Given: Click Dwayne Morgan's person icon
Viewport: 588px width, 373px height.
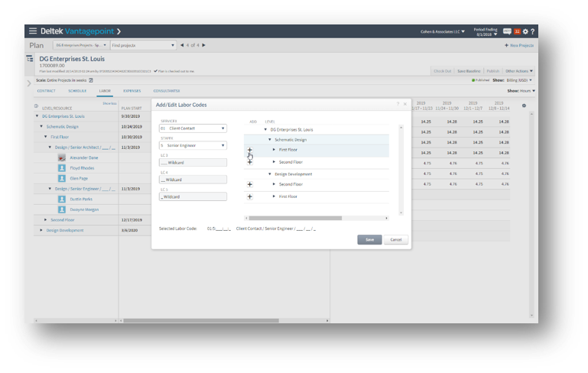Looking at the screenshot, I should point(62,209).
